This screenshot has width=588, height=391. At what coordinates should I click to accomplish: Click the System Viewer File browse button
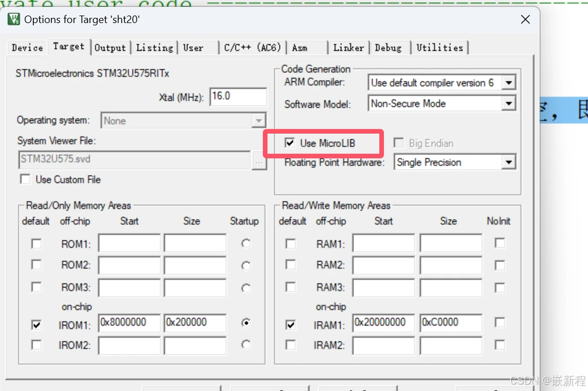pos(259,162)
